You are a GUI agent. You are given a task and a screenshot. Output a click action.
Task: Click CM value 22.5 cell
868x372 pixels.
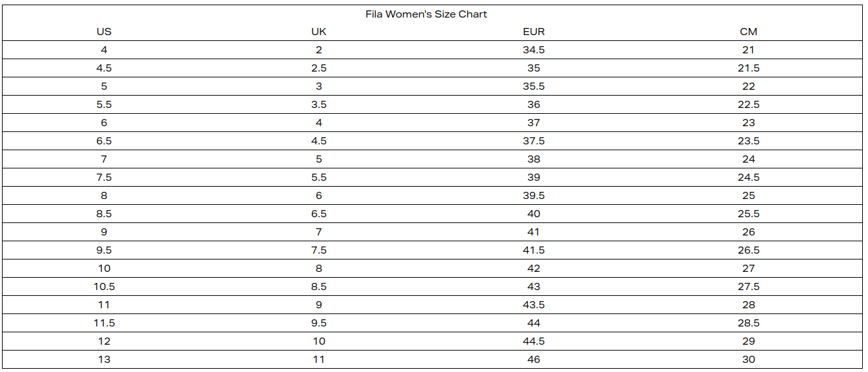tap(748, 105)
